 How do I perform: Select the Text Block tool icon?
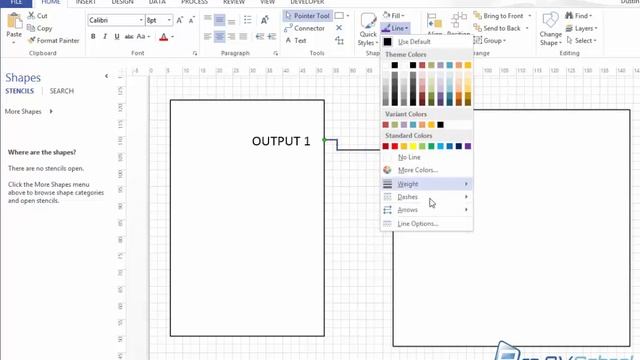(x=339, y=40)
